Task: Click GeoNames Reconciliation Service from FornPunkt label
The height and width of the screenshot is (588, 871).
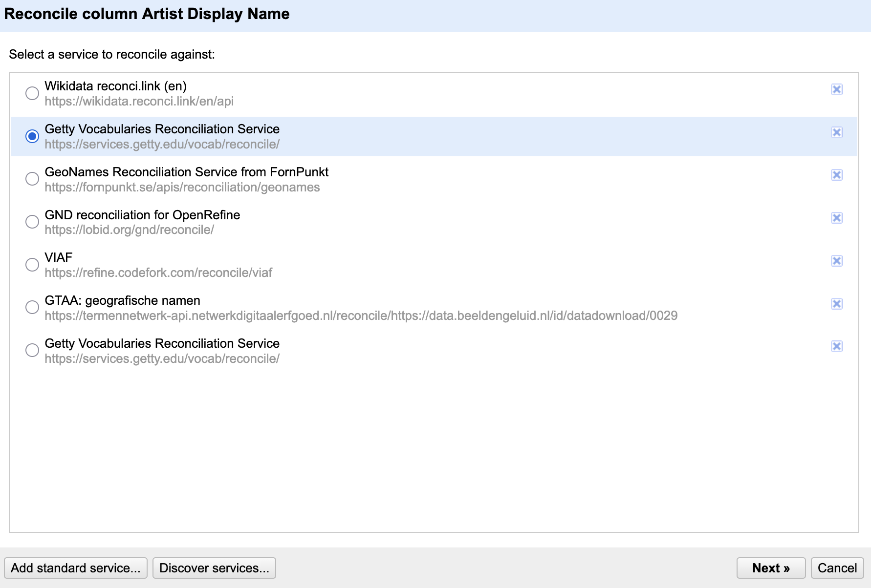Action: (187, 172)
